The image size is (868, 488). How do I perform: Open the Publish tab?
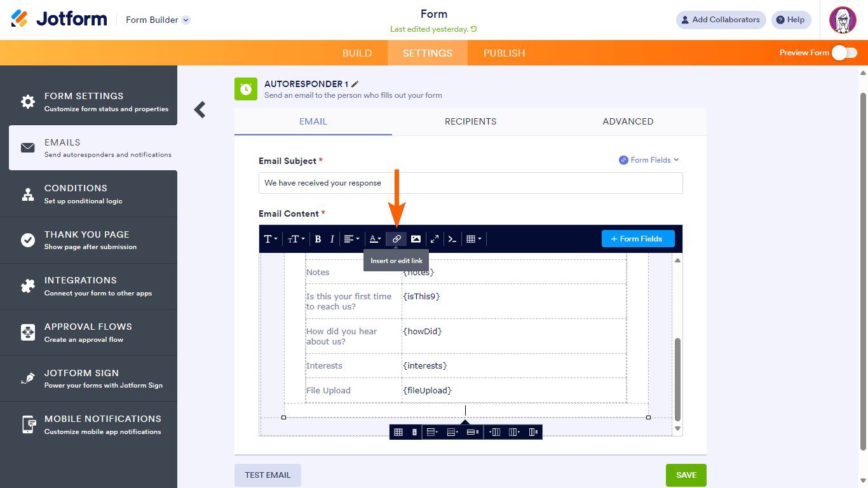click(505, 53)
